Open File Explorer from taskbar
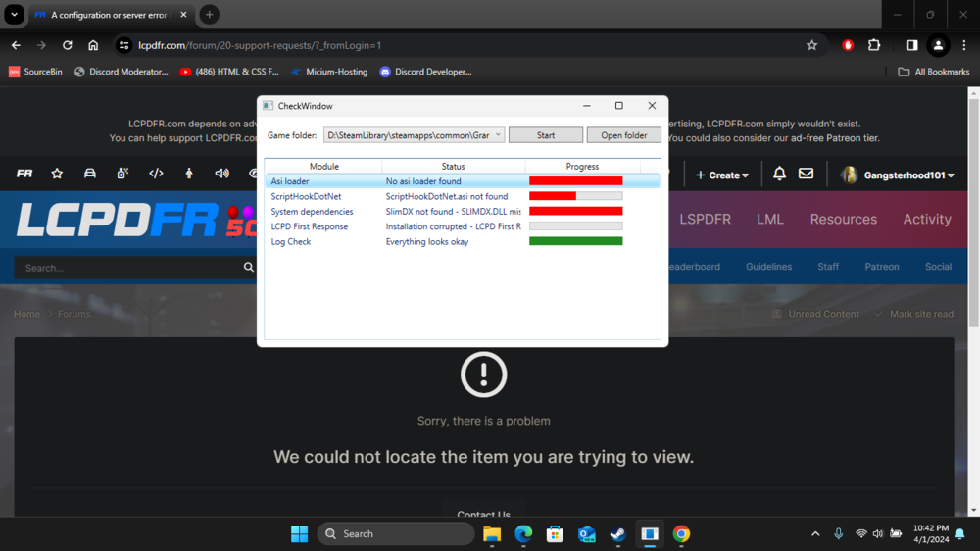This screenshot has width=980, height=551. 492,534
